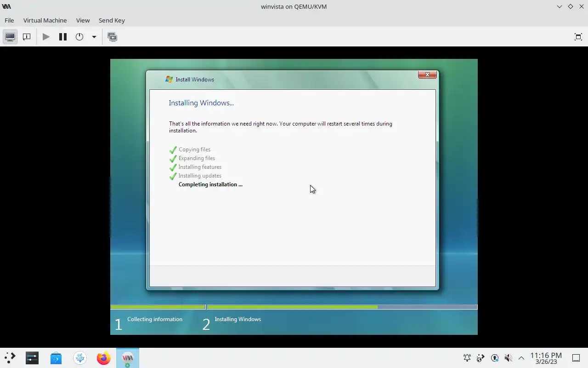The height and width of the screenshot is (368, 588).
Task: Click the muted volume tray icon
Action: point(508,358)
